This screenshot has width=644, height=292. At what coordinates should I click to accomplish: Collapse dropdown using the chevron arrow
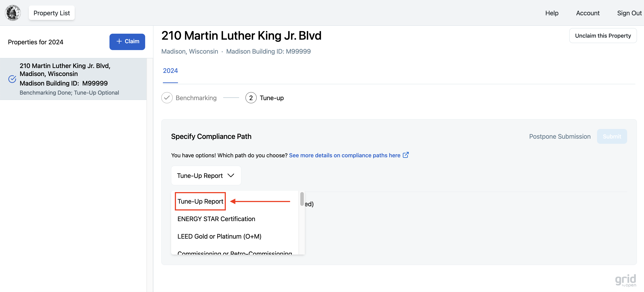[x=231, y=175]
